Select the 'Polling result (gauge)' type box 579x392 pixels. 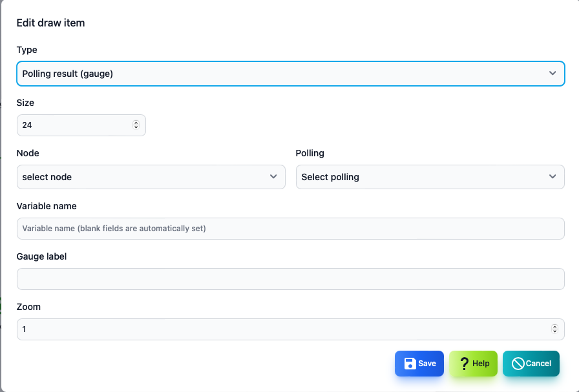(x=291, y=74)
